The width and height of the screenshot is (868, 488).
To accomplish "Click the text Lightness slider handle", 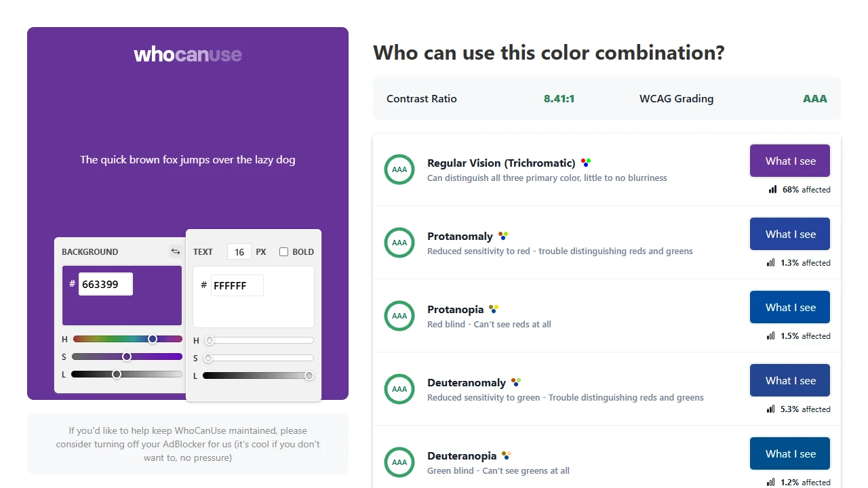I will pos(309,375).
